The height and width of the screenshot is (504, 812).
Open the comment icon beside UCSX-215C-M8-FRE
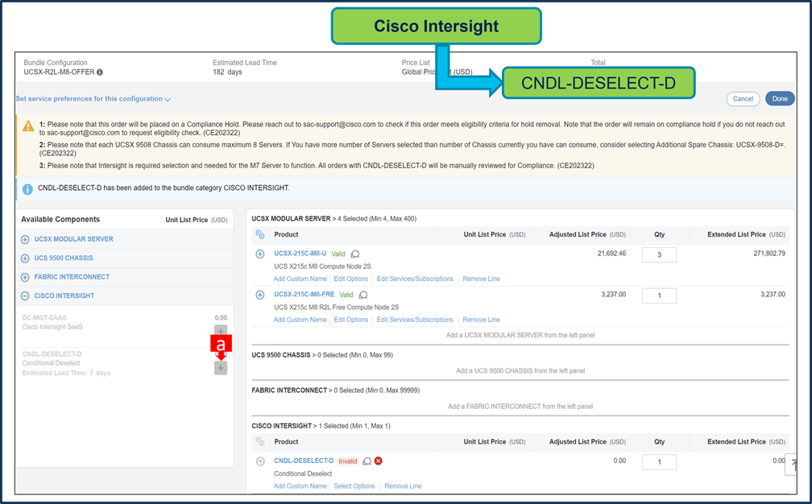point(363,295)
